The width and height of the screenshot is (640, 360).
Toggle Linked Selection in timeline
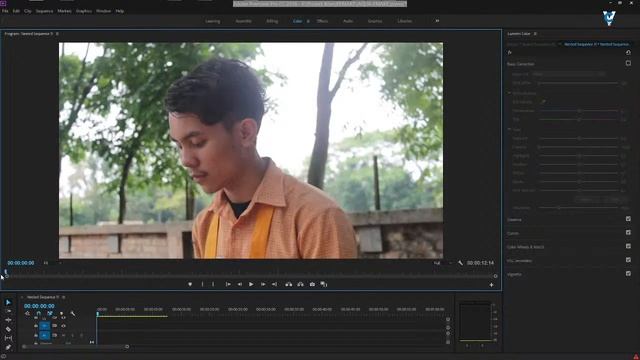coord(50,313)
